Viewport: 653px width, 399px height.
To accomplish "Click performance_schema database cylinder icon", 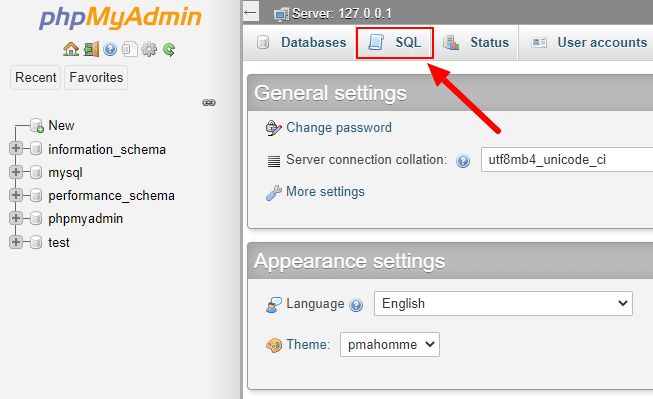I will (x=36, y=195).
